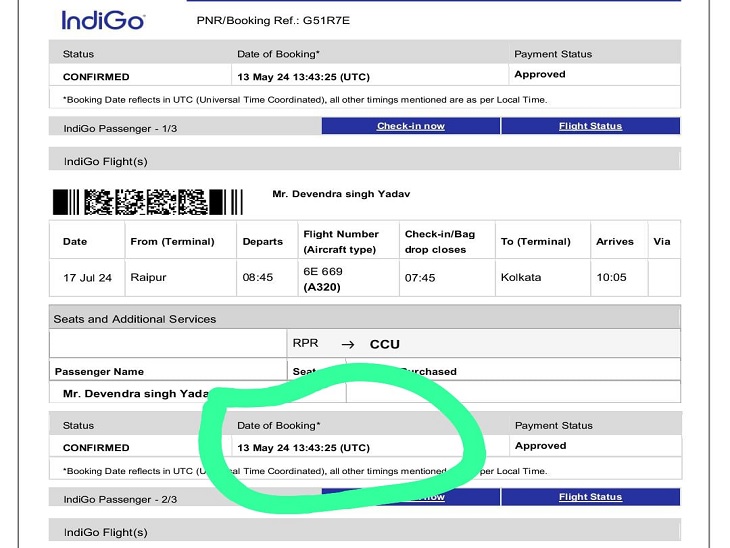Click the From (Terminal) column header

pyautogui.click(x=172, y=242)
